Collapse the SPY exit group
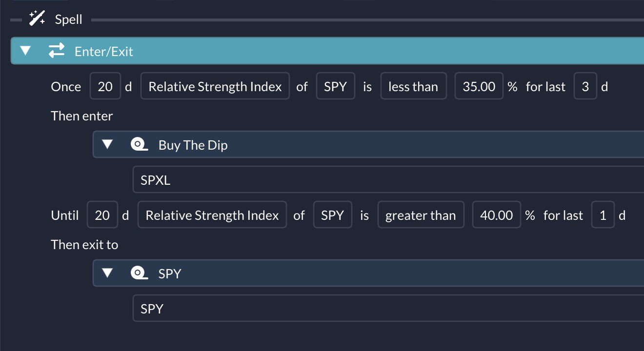The height and width of the screenshot is (351, 644). [x=107, y=273]
